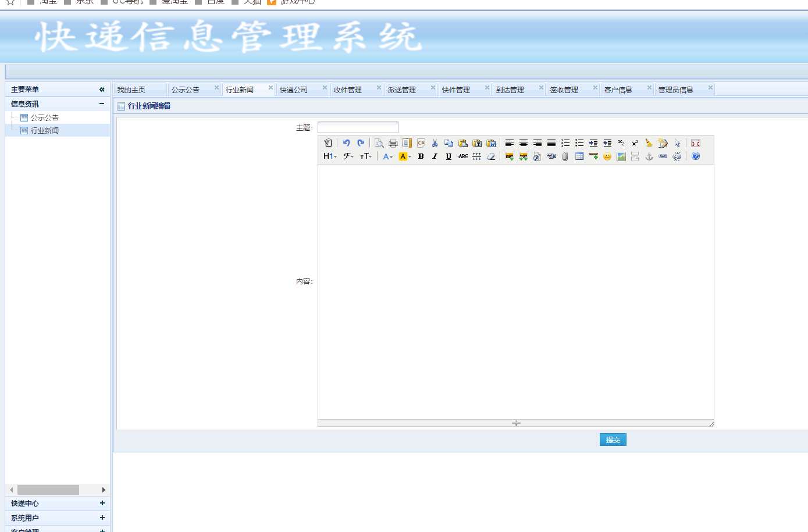Viewport: 808px width, 532px height.
Task: Expand the 快递中心 sidebar section
Action: (102, 504)
